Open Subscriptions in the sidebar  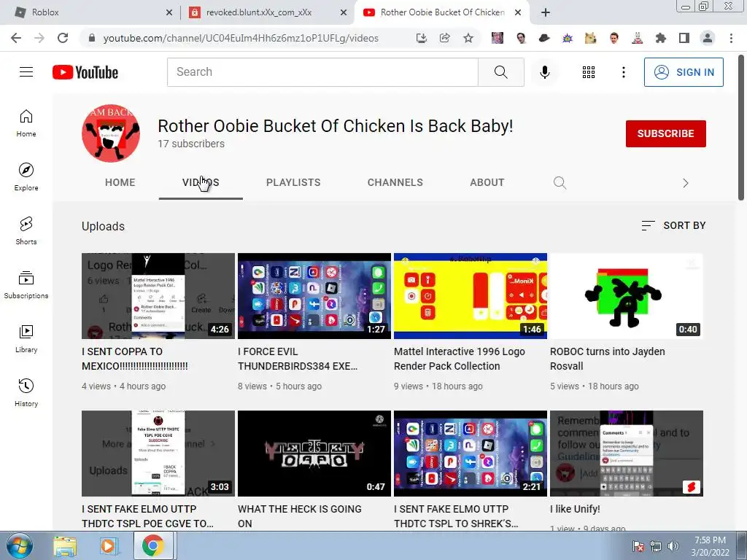coord(26,285)
